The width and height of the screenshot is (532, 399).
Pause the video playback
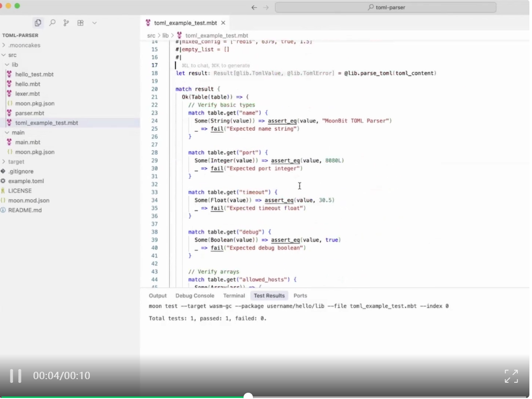pos(16,376)
